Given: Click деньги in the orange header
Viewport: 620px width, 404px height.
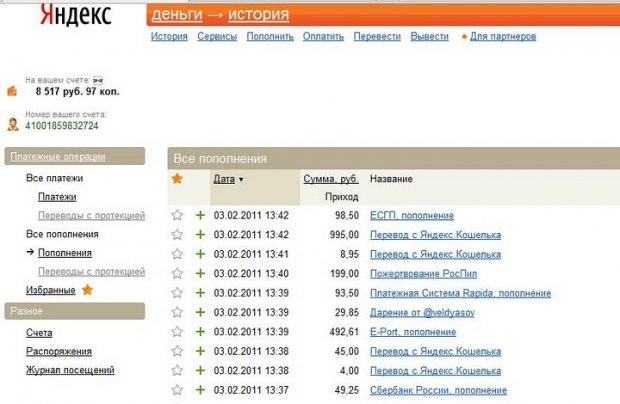Looking at the screenshot, I should (x=177, y=14).
